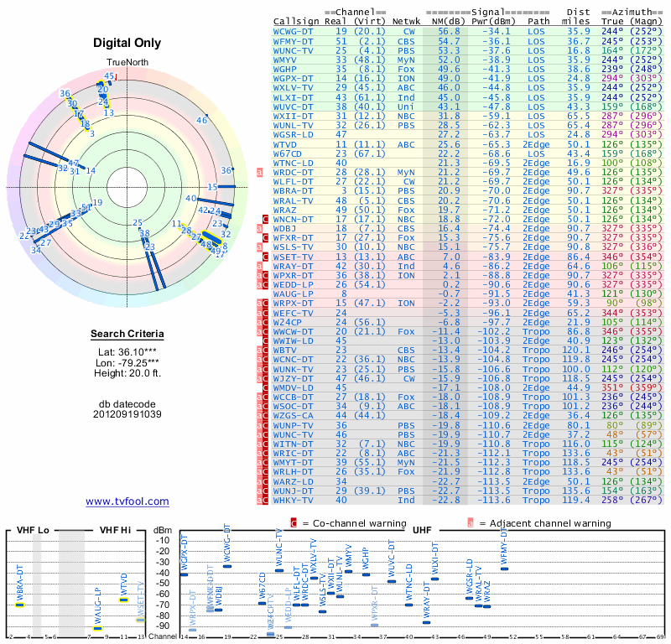This screenshot has height=644, width=671.
Task: Click the co-channel marker beside WNCN-DT row
Action: pos(265,219)
